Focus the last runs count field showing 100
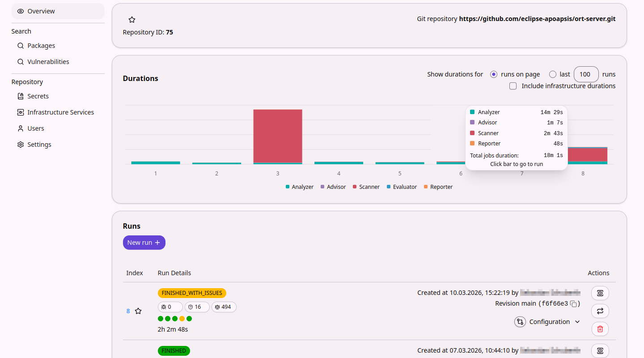The height and width of the screenshot is (358, 644). tap(586, 74)
